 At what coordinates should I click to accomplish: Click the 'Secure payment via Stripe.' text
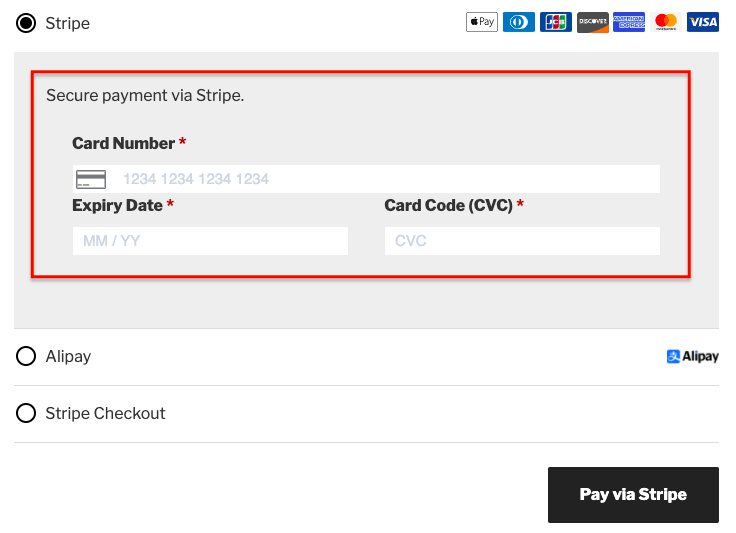pyautogui.click(x=145, y=96)
